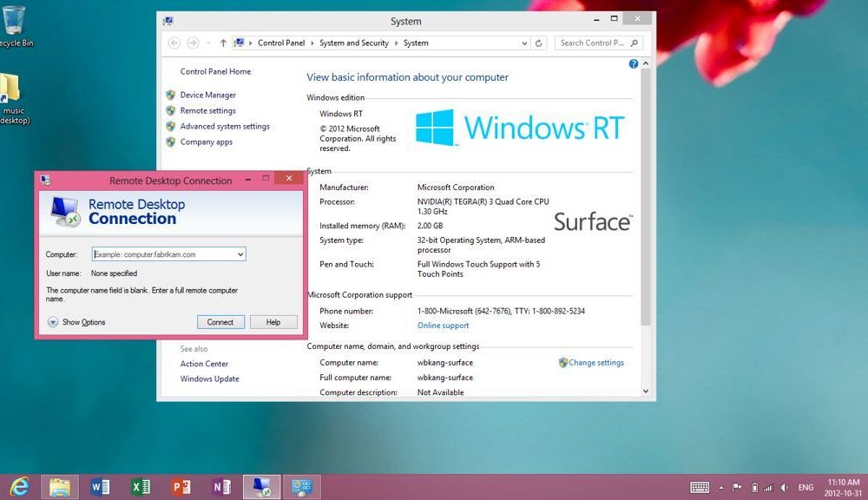This screenshot has width=868, height=500.
Task: Launch PowerPoint from the taskbar
Action: 181,487
